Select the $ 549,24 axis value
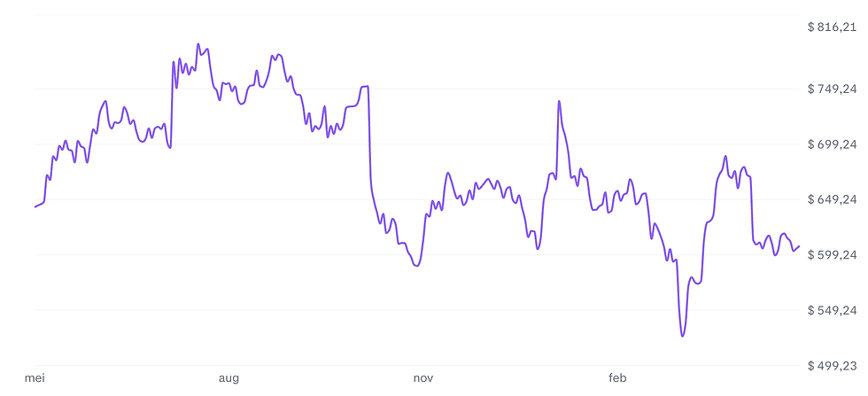 (x=833, y=310)
